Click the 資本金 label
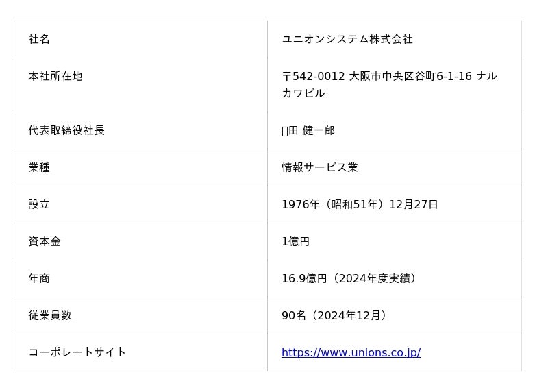This screenshot has width=548, height=392. tap(45, 241)
